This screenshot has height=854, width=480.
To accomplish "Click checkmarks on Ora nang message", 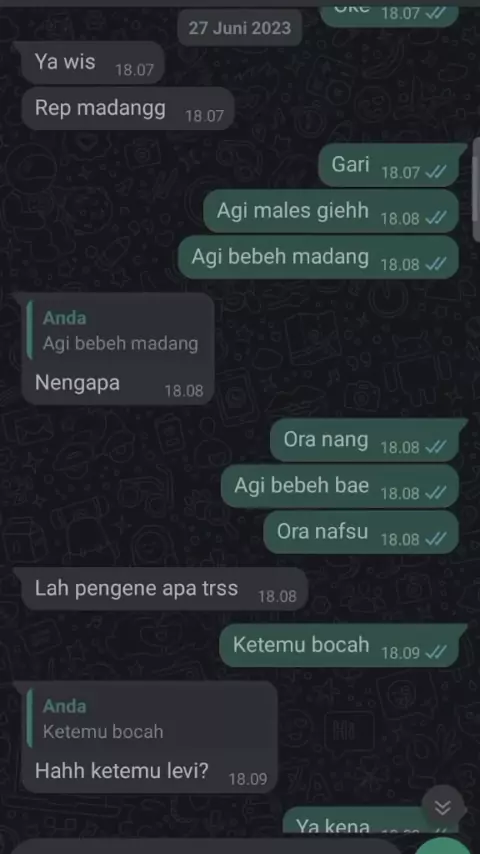I will click(x=436, y=447).
